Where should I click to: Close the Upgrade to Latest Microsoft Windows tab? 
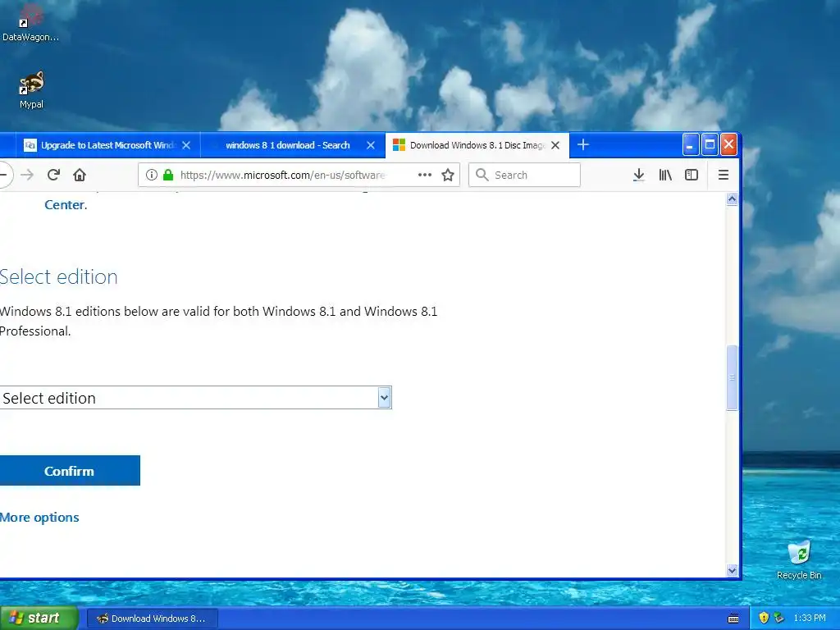pos(186,145)
